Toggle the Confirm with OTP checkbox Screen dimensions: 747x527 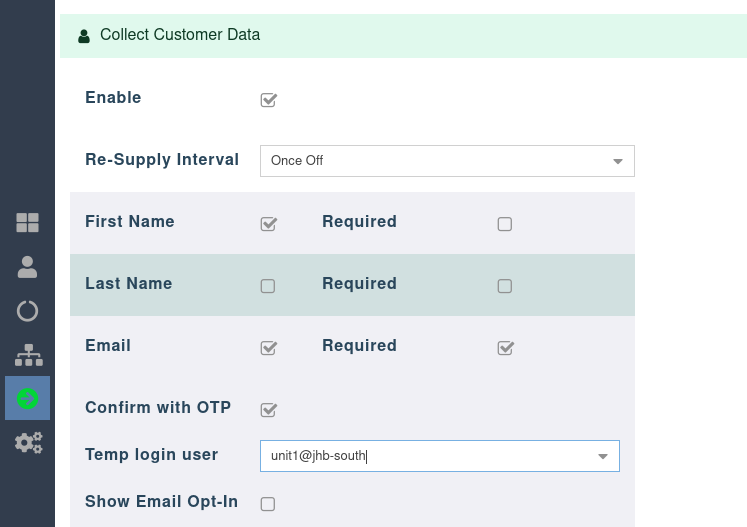[x=268, y=410]
